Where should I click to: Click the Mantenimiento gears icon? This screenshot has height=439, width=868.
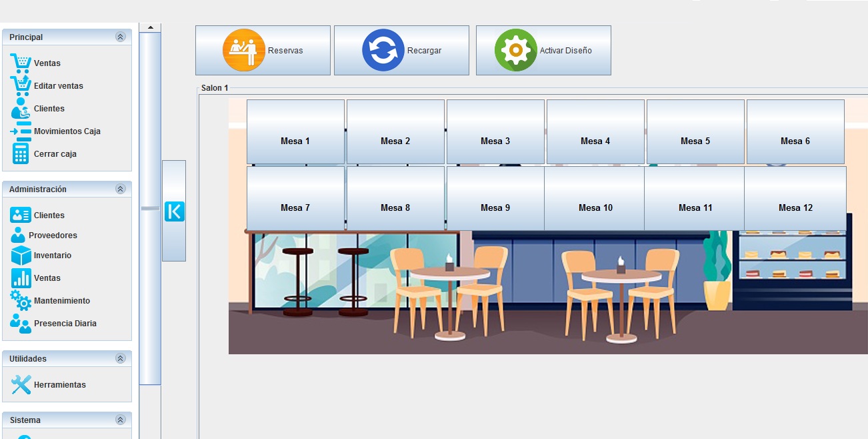click(21, 301)
